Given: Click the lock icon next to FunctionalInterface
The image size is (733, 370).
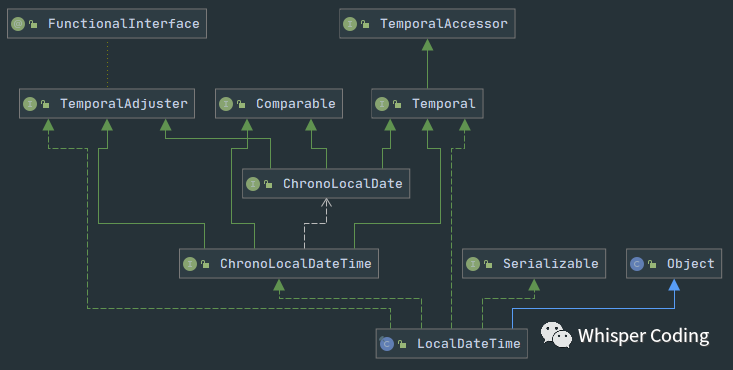Looking at the screenshot, I should point(33,24).
